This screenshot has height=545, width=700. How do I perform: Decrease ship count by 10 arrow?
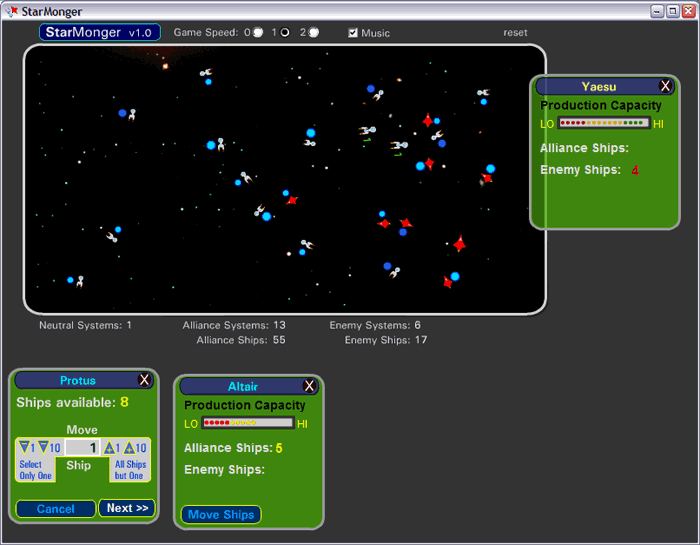pyautogui.click(x=45, y=448)
